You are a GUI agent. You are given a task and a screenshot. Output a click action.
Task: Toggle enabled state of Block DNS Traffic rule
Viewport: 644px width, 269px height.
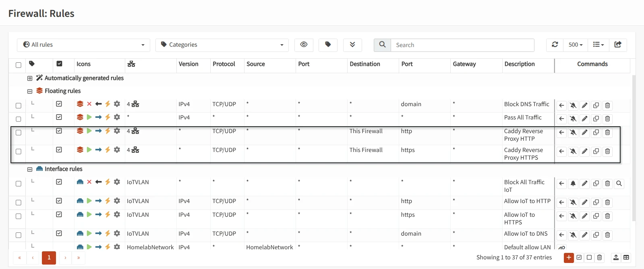point(59,104)
